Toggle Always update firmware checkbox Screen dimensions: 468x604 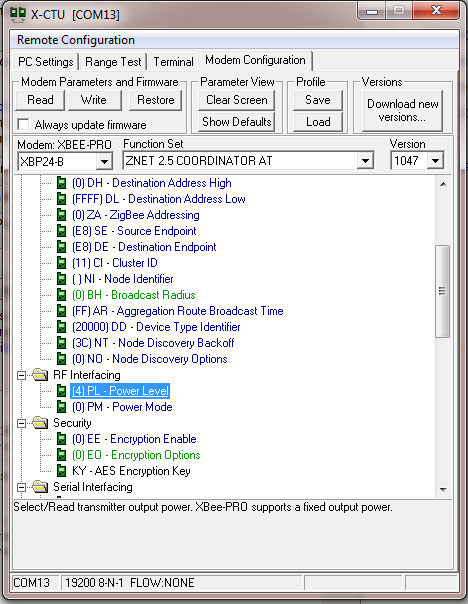23,124
